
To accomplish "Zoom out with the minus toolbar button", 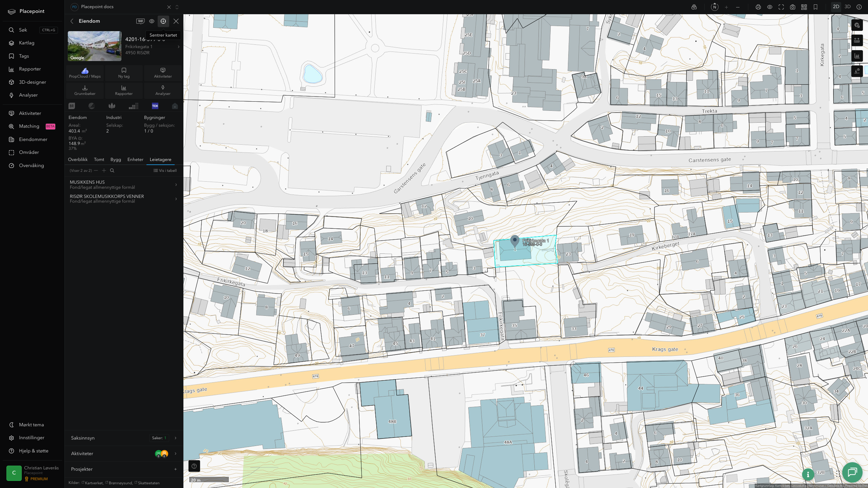I will tap(738, 7).
